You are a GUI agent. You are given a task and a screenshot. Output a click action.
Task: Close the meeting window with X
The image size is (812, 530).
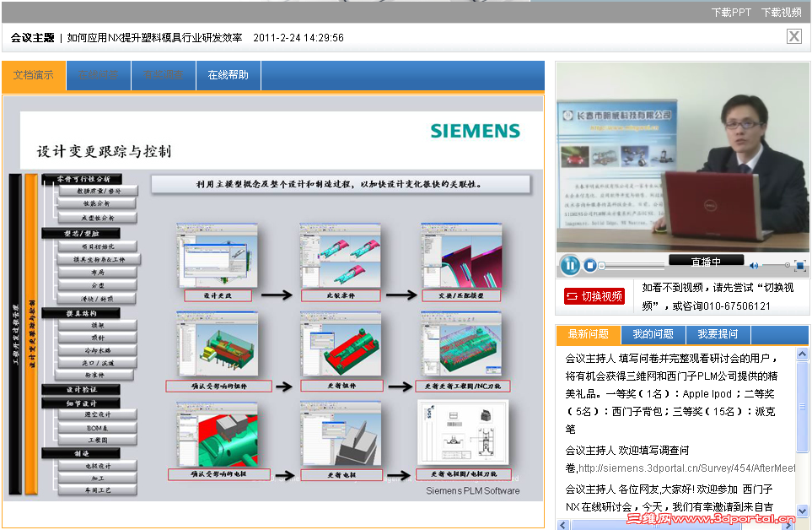(794, 36)
